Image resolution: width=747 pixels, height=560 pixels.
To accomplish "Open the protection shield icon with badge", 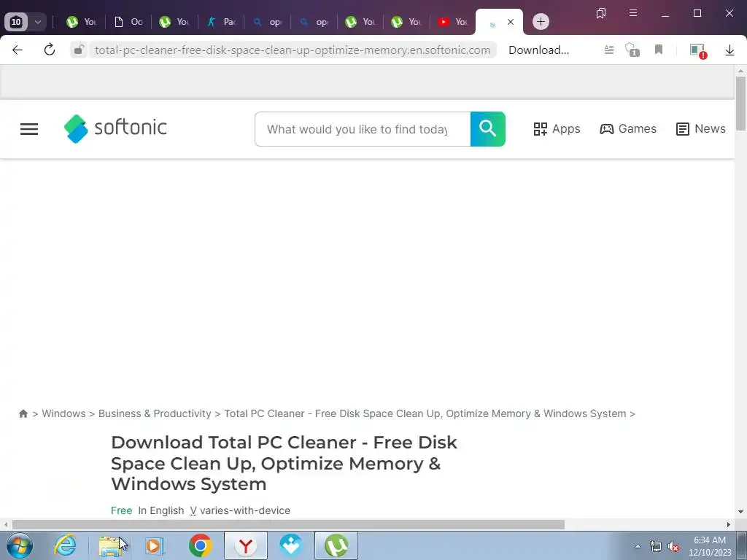I will pos(632,50).
